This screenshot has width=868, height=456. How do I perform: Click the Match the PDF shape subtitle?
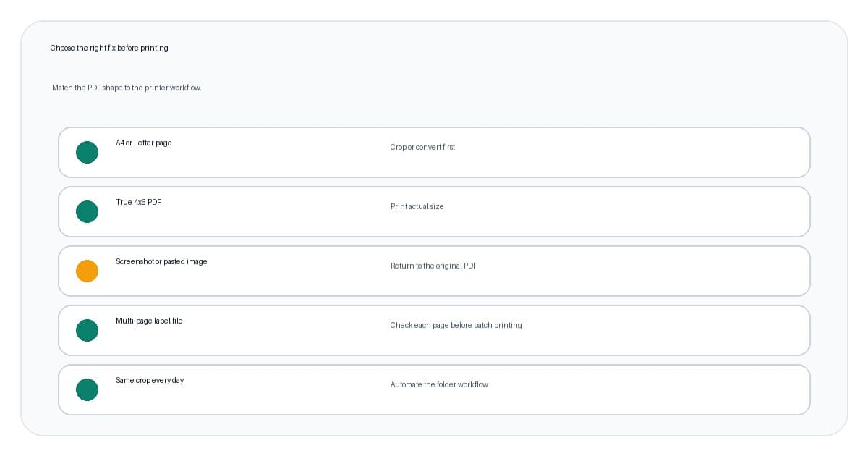pos(127,88)
